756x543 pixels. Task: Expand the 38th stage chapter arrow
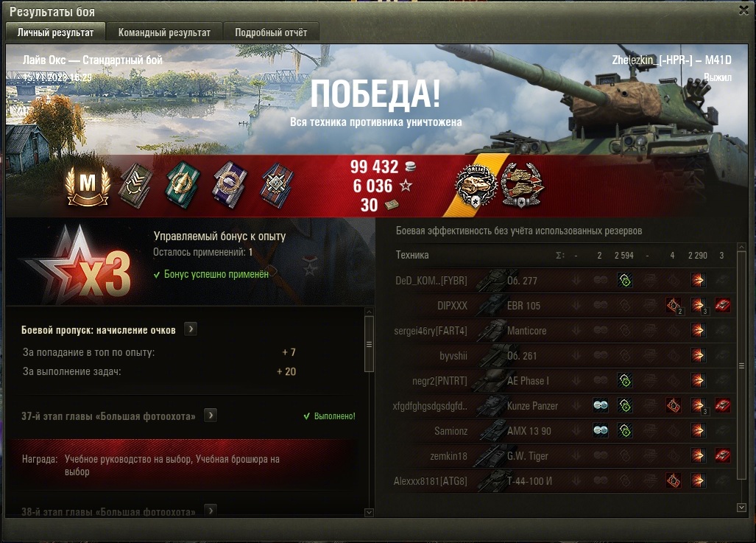211,510
